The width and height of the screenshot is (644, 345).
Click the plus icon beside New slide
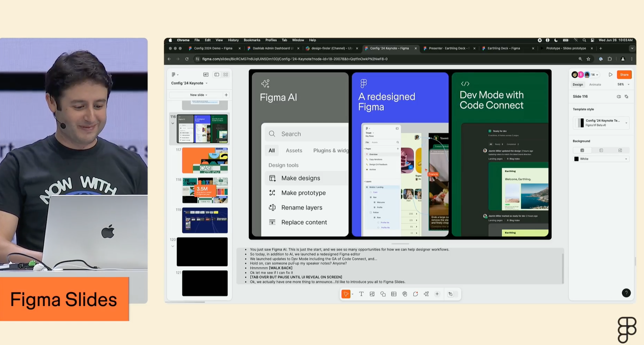tap(226, 95)
